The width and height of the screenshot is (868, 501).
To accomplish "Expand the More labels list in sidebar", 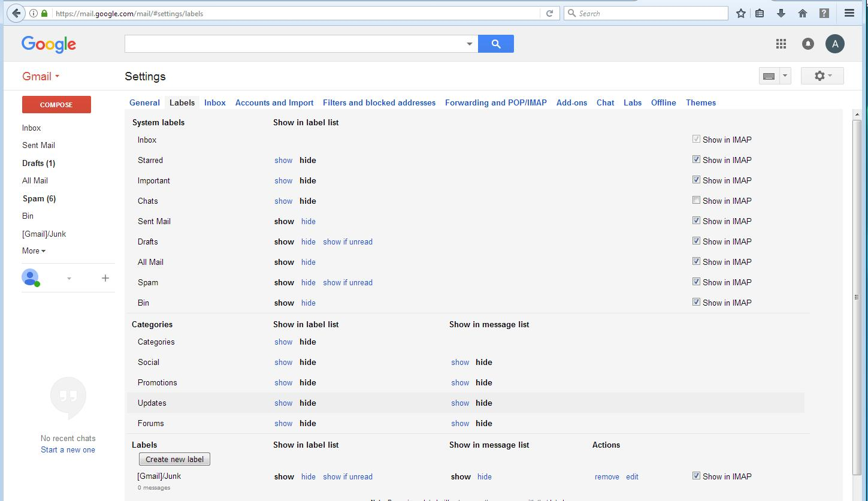I will tap(34, 251).
